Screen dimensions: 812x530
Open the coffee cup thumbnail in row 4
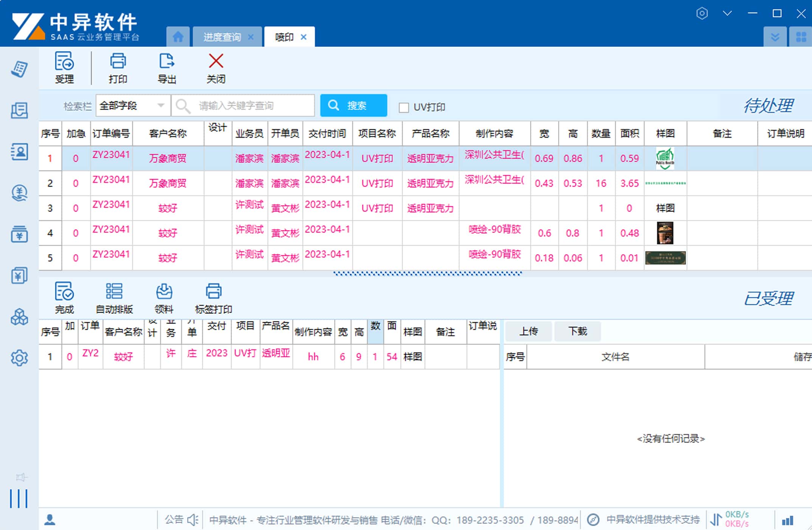pos(665,233)
